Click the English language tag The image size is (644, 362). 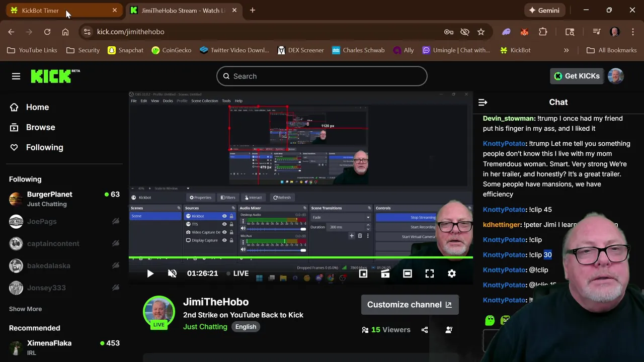pos(246,327)
